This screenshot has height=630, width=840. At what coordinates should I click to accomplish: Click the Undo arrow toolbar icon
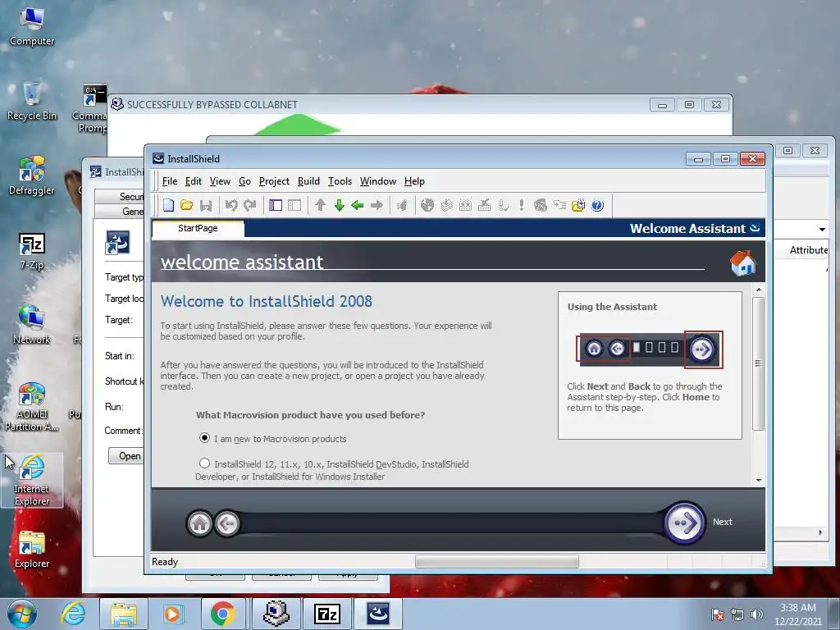231,205
